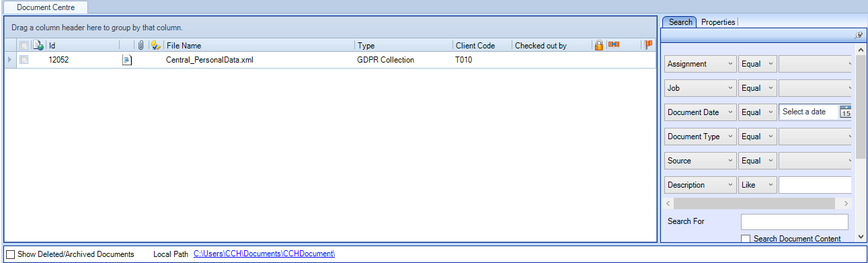This screenshot has width=868, height=263.
Task: Open the local path C:\Users\CCH\Documents\CCHDocument\ link
Action: click(264, 254)
